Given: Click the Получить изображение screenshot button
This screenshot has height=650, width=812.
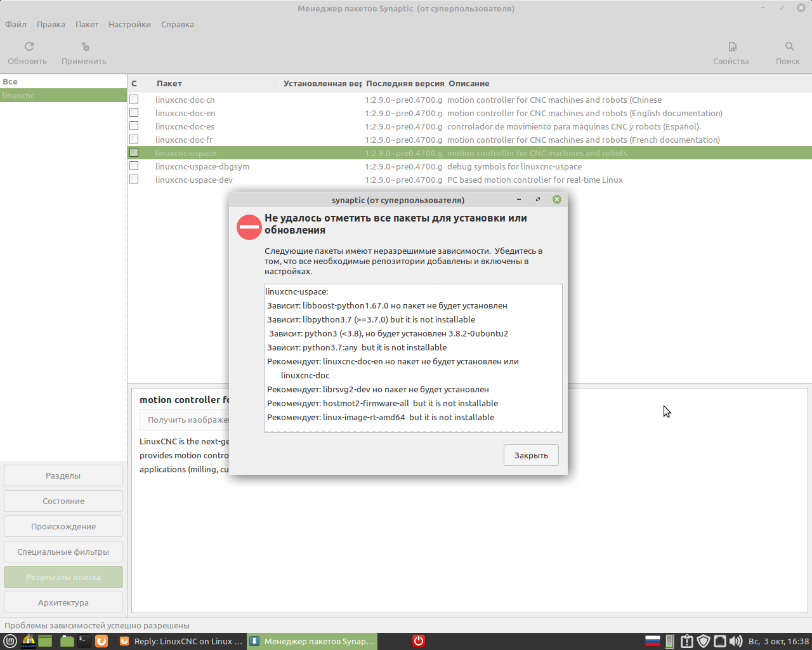Looking at the screenshot, I should point(185,420).
